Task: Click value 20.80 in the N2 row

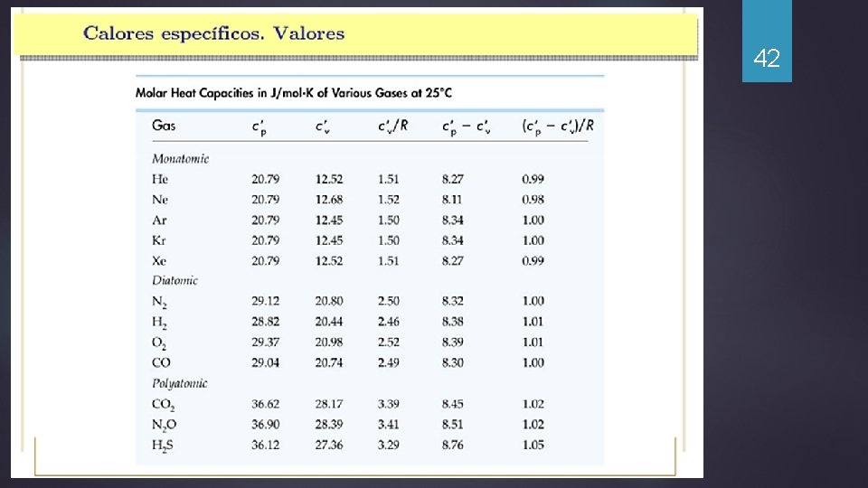Action: pos(329,301)
